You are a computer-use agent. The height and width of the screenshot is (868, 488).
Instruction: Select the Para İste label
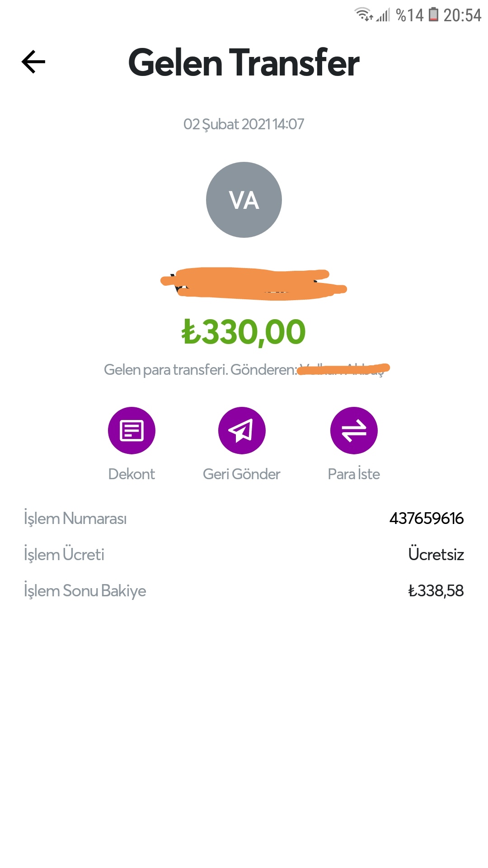click(354, 474)
